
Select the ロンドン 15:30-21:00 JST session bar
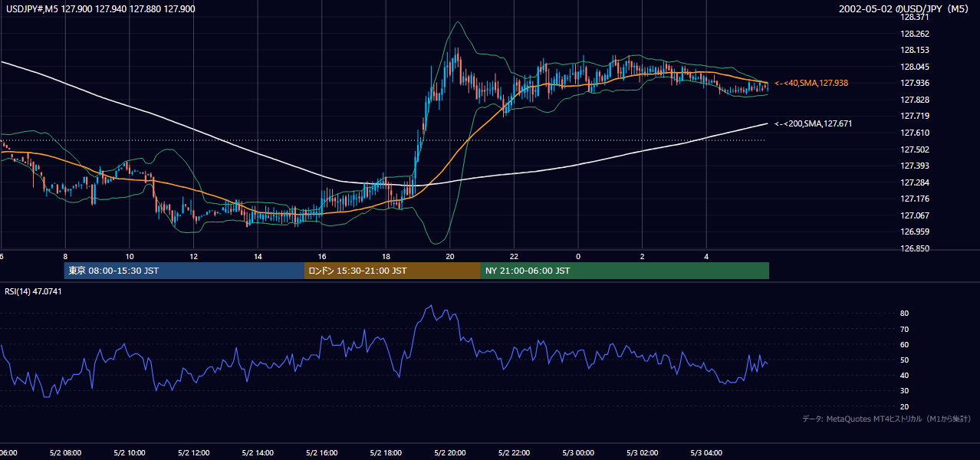[393, 271]
